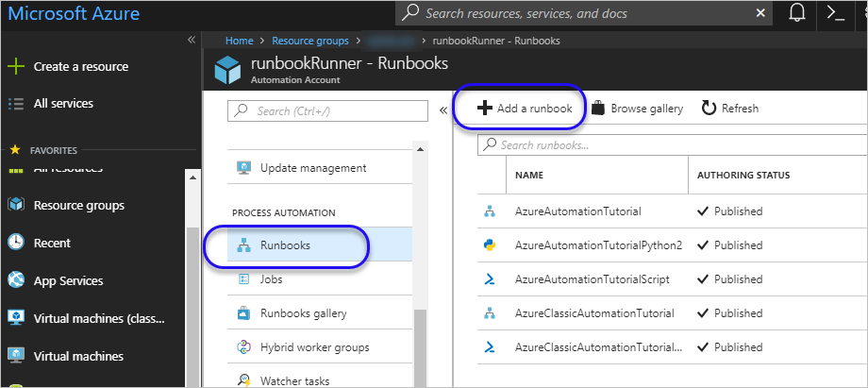Viewport: 868px width, 388px height.
Task: Open All services
Action: (63, 103)
